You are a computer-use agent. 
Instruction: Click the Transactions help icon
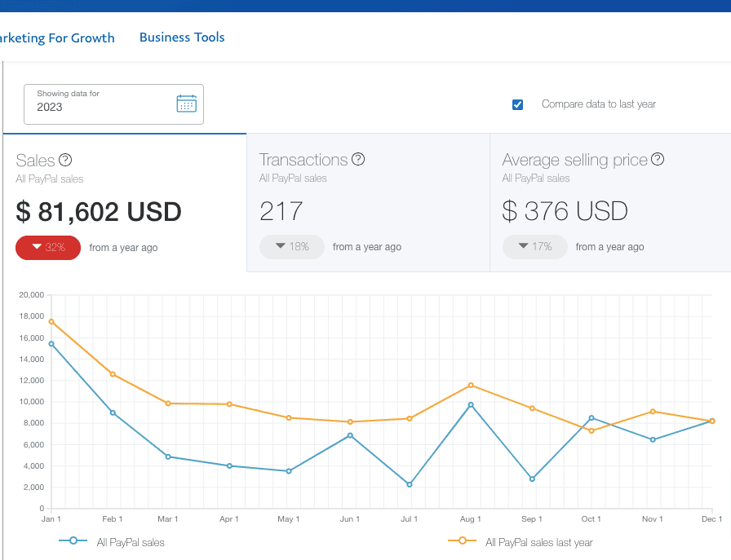coord(358,160)
